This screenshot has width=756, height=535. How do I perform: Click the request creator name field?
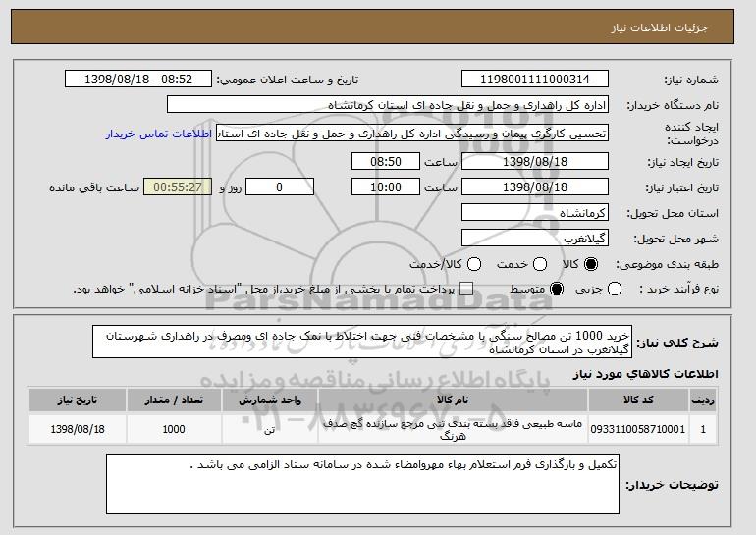click(x=412, y=134)
